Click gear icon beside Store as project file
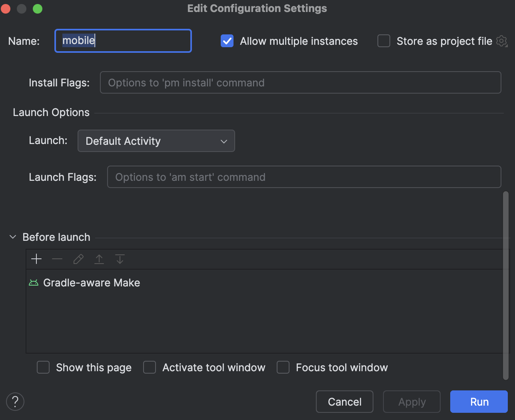Viewport: 515px width, 420px height. click(501, 41)
